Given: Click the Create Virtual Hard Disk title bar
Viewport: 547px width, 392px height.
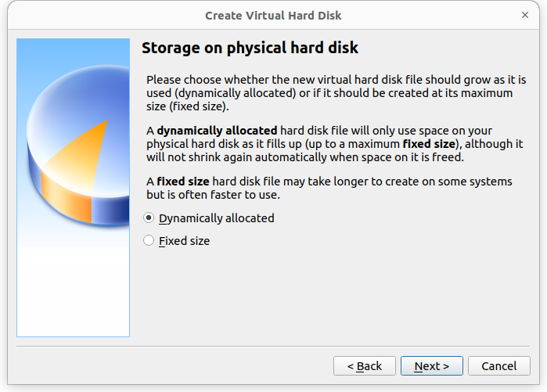Looking at the screenshot, I should (273, 16).
